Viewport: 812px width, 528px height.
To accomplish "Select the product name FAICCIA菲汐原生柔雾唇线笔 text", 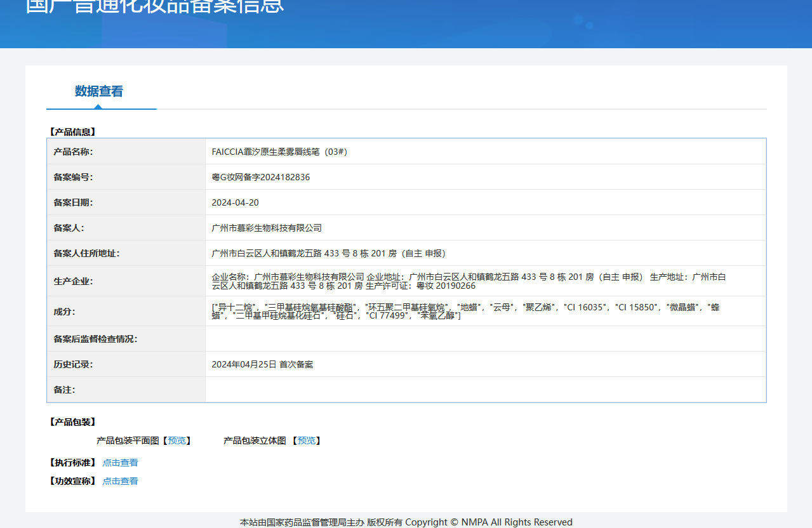I will [279, 152].
